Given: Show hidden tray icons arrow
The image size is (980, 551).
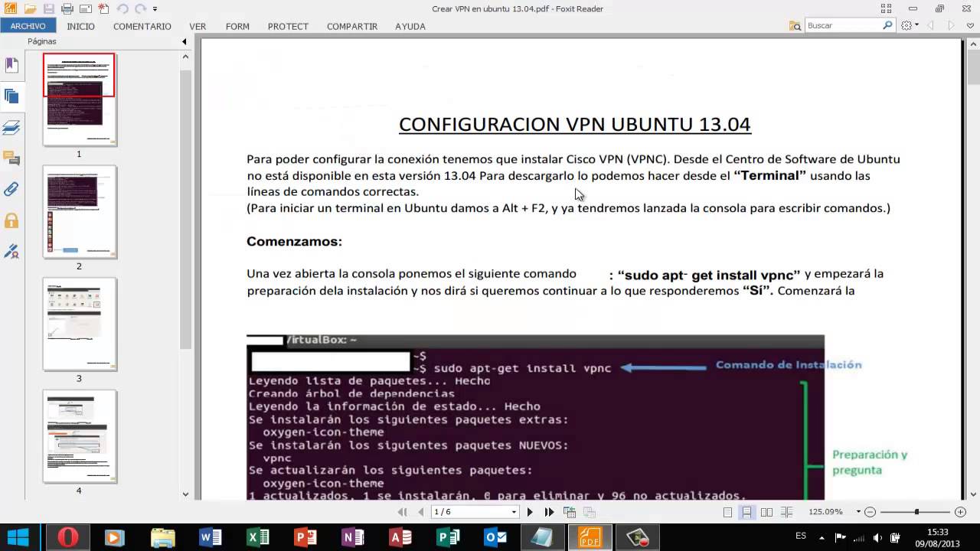Looking at the screenshot, I should click(822, 537).
